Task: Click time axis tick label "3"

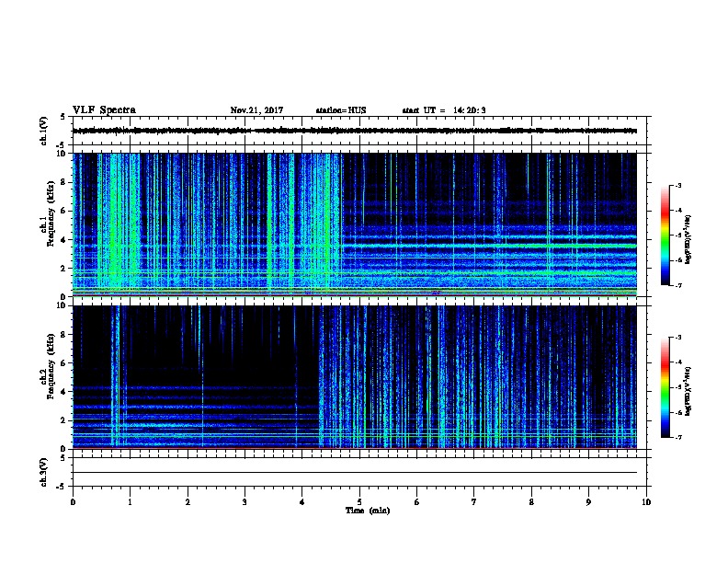Action: (x=245, y=502)
